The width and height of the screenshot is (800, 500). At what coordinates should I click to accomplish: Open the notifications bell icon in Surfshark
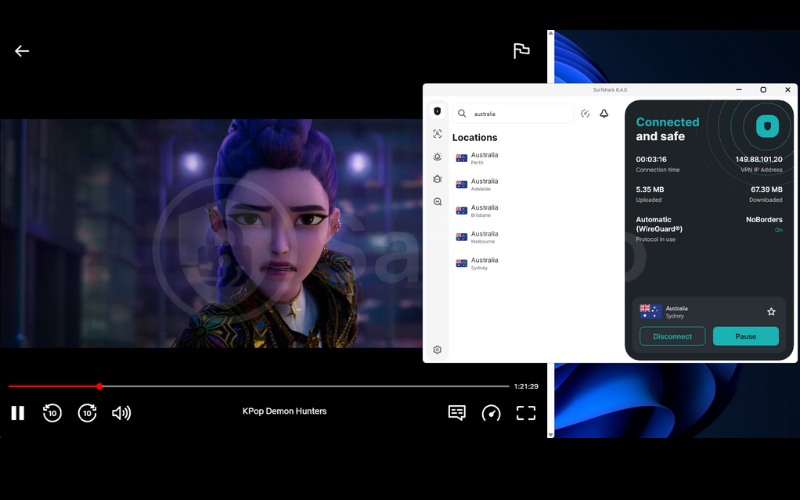604,113
